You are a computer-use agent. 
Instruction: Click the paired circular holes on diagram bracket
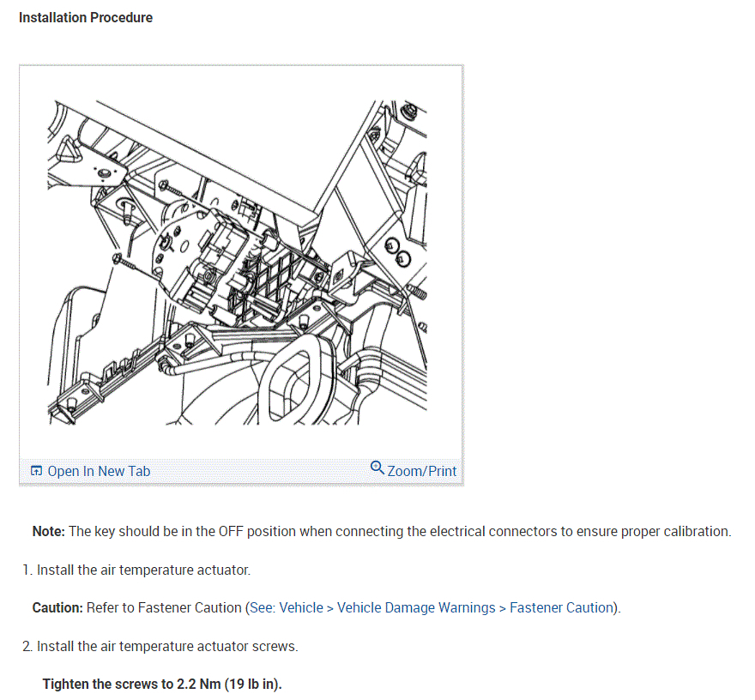(x=398, y=252)
